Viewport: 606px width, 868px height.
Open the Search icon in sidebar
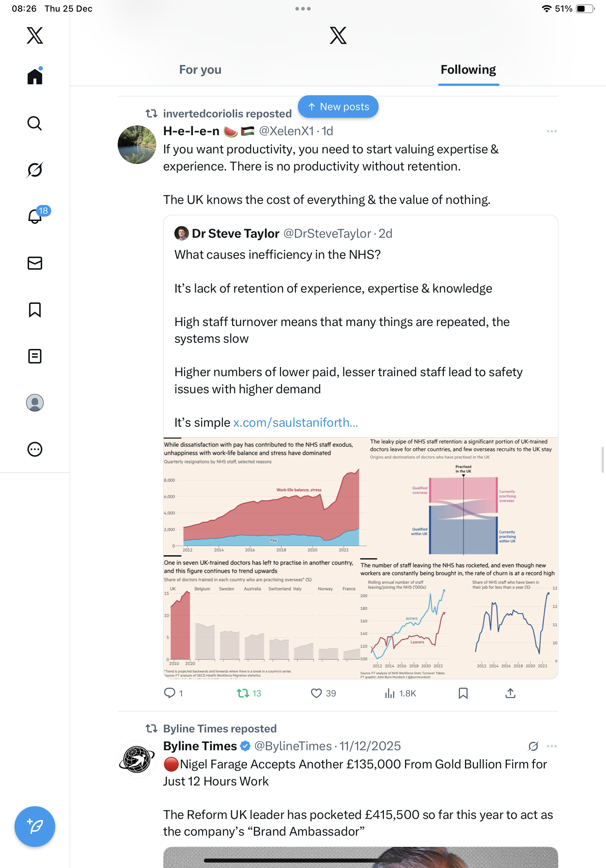tap(35, 123)
